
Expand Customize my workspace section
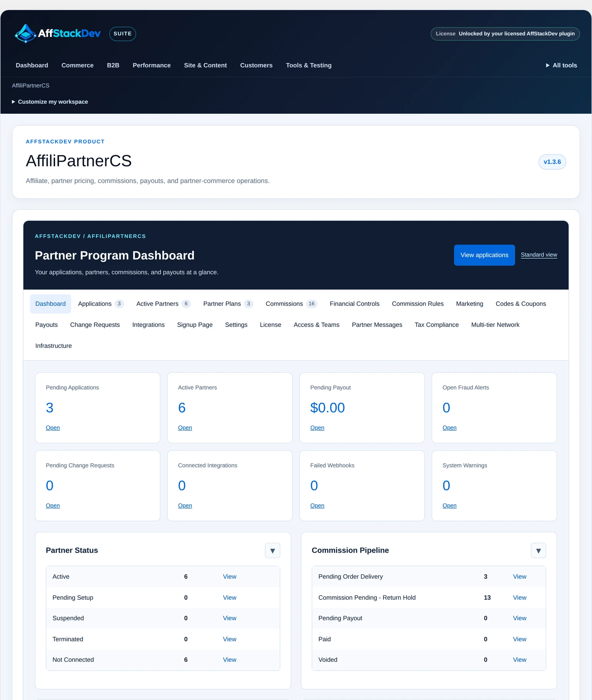point(50,102)
